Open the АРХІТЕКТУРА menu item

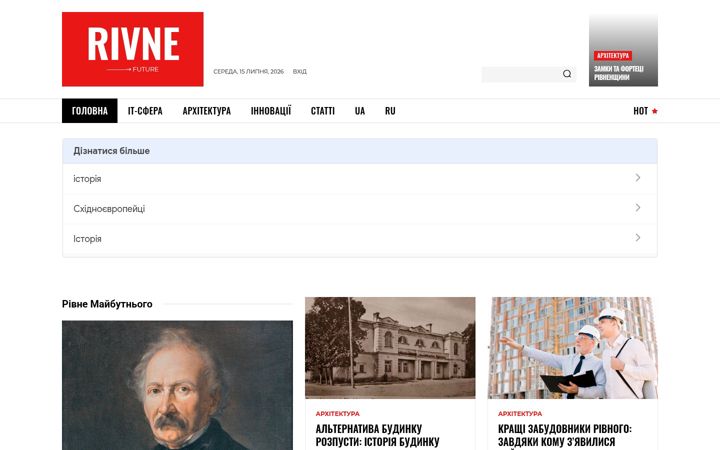207,111
